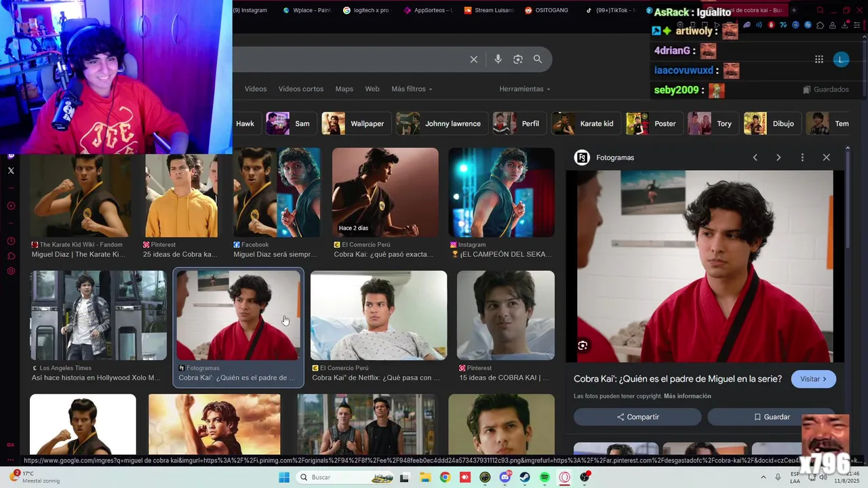Select the Tory filter chip

pos(713,123)
